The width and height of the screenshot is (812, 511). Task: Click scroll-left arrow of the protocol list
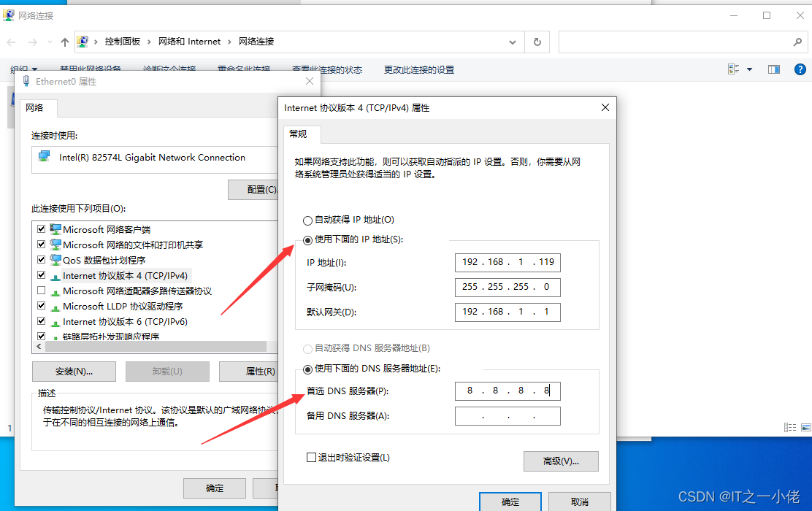click(39, 346)
